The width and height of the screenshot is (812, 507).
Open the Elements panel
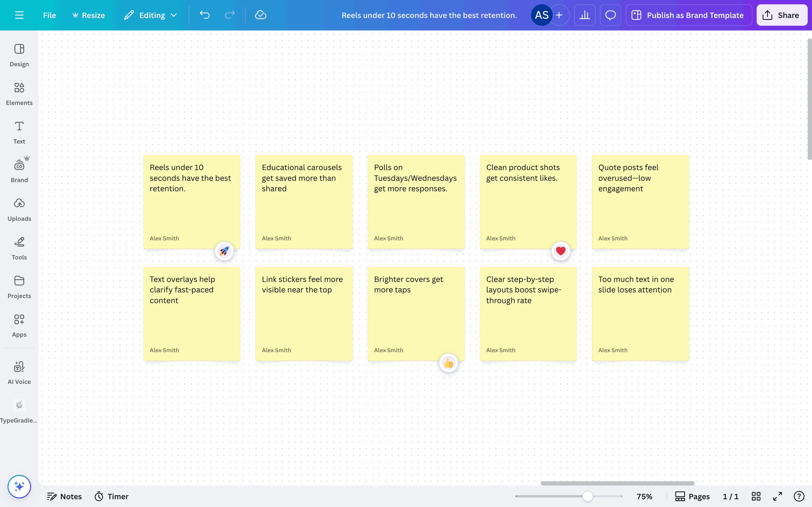(19, 93)
